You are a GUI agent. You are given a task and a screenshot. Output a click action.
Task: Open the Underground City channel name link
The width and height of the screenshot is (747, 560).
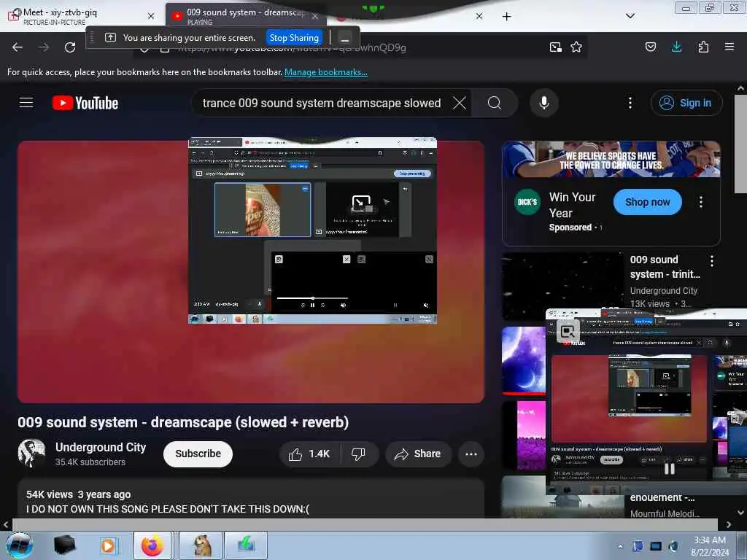101,447
